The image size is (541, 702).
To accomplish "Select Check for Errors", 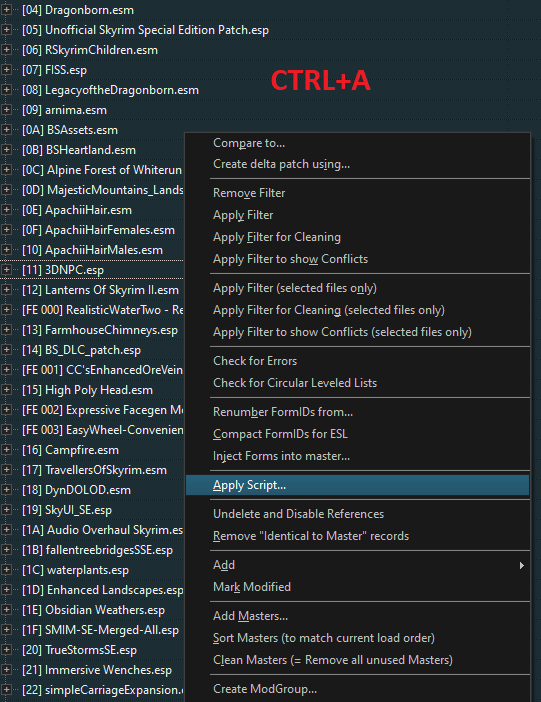I will point(255,361).
